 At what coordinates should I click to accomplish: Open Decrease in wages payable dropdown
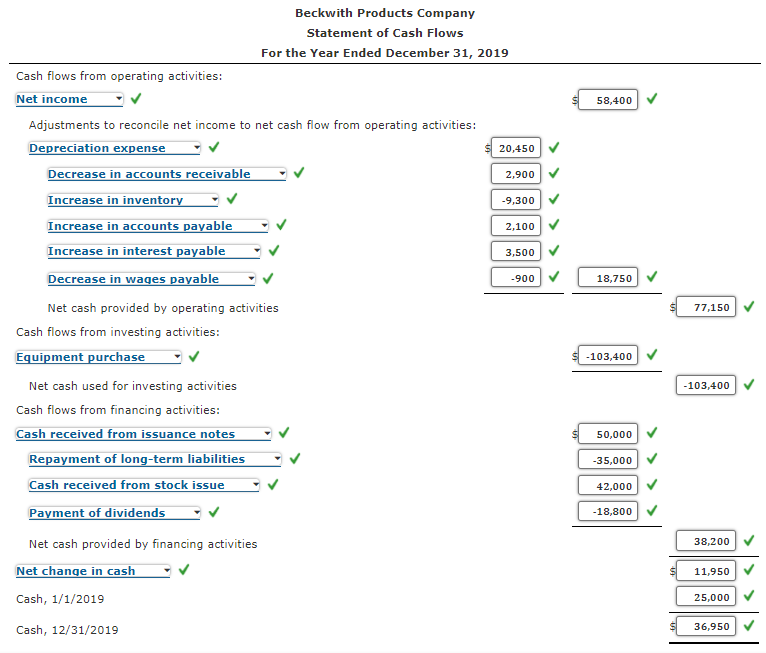click(x=151, y=279)
